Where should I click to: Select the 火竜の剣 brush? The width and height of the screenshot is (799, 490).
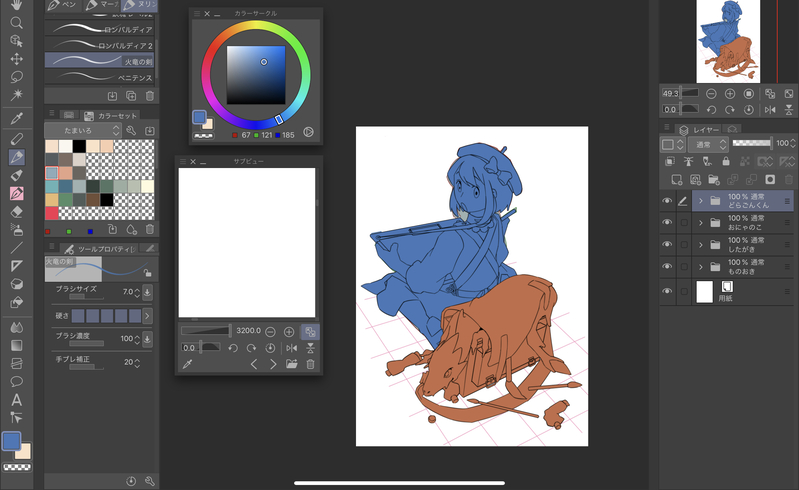[100, 61]
